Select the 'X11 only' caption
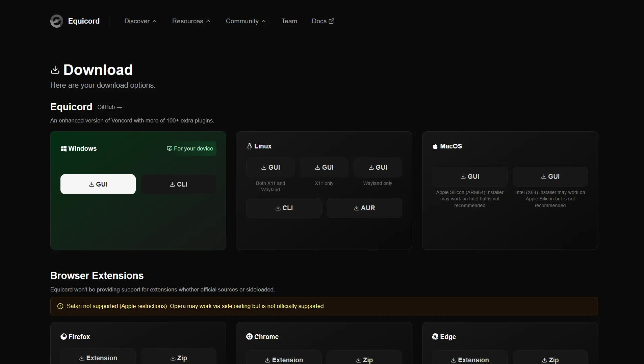 click(x=324, y=183)
